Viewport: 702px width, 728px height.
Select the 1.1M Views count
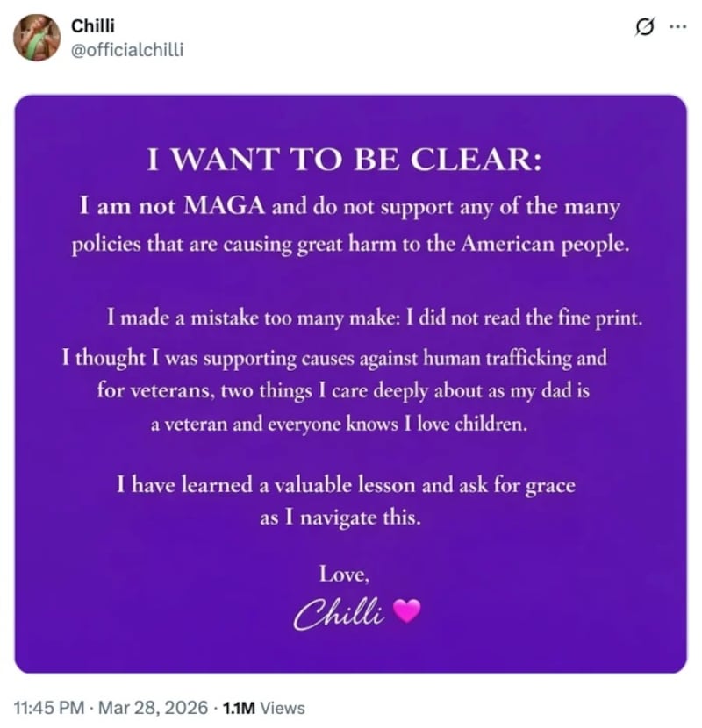pos(263,707)
